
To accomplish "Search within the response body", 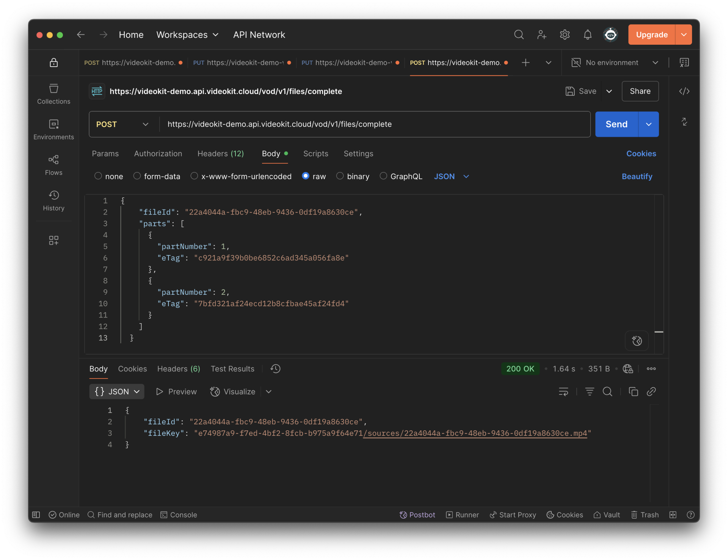I will pyautogui.click(x=607, y=392).
